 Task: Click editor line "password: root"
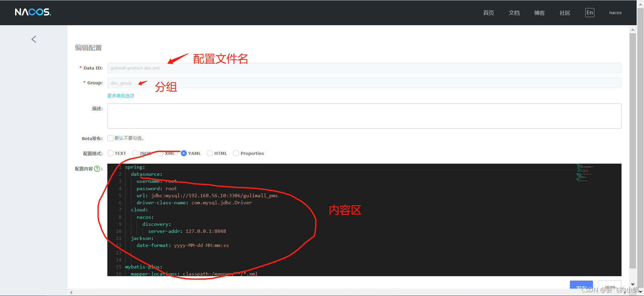(156, 188)
